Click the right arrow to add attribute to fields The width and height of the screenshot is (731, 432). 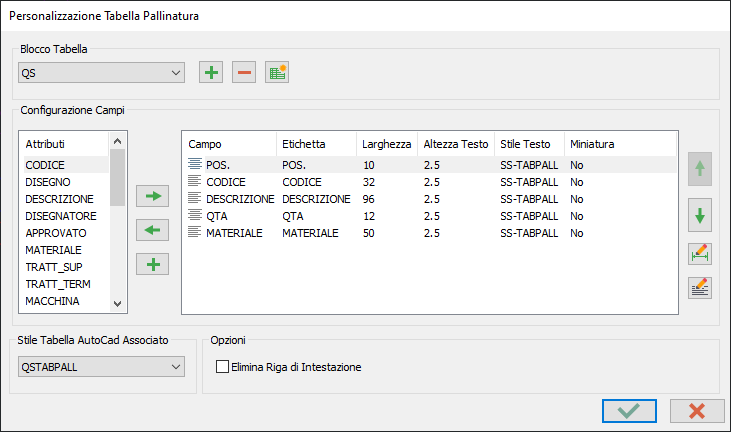pos(153,196)
